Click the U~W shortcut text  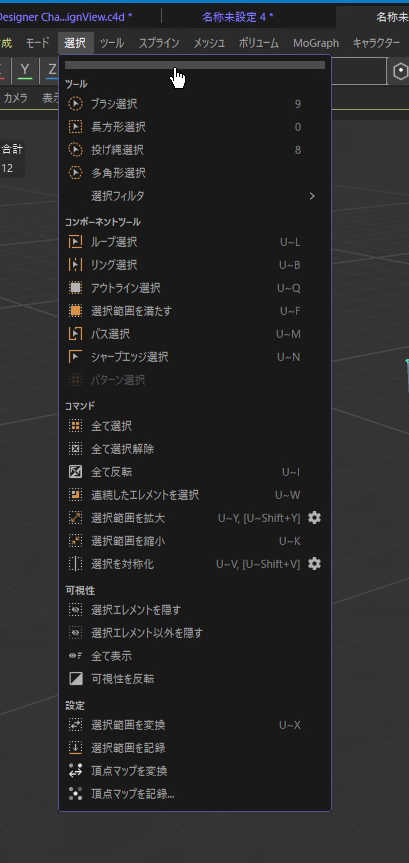point(288,495)
